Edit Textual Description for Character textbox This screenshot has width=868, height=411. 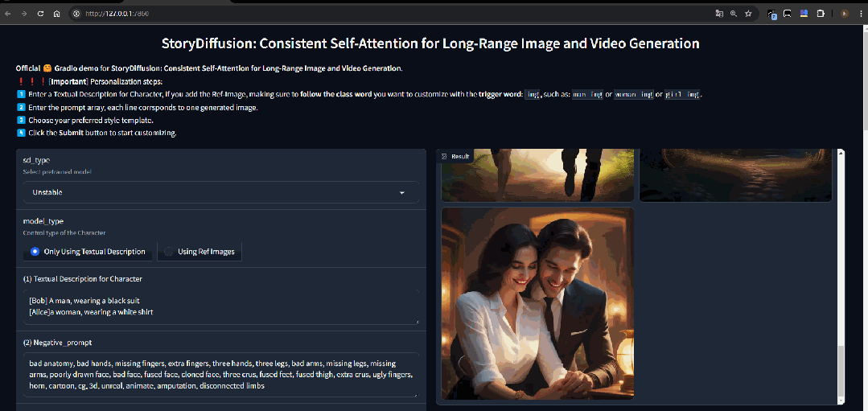pyautogui.click(x=221, y=306)
